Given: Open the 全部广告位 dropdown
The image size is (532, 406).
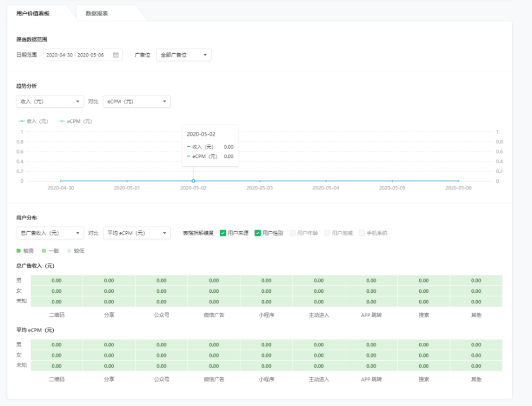Looking at the screenshot, I should (184, 55).
